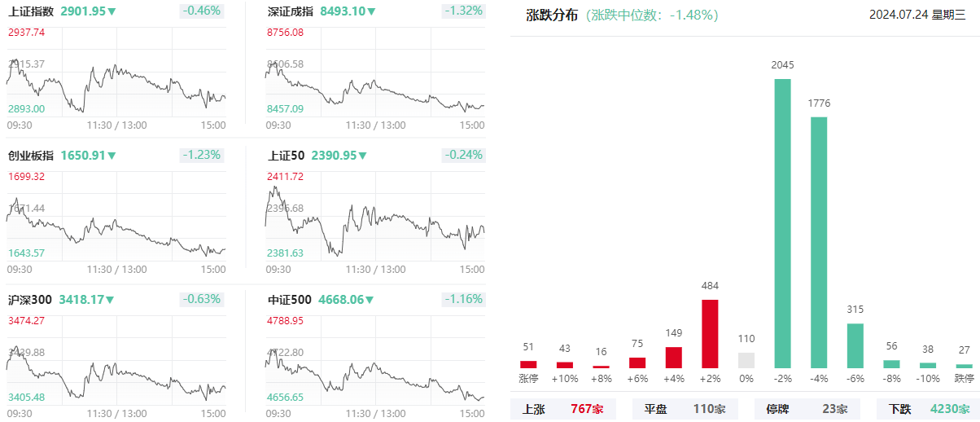Click the gray 0% bar showing 110

point(746,360)
